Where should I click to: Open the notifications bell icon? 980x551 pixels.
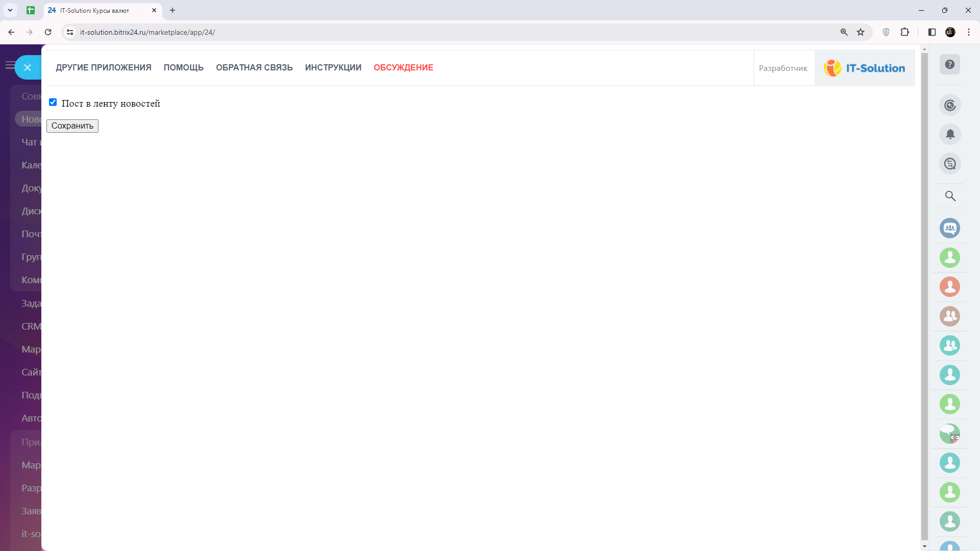pyautogui.click(x=950, y=135)
